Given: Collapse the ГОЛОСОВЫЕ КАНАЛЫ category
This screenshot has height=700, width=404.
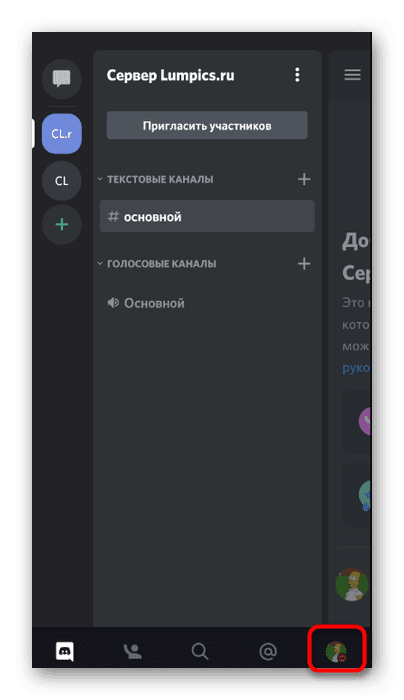Looking at the screenshot, I should tap(157, 264).
